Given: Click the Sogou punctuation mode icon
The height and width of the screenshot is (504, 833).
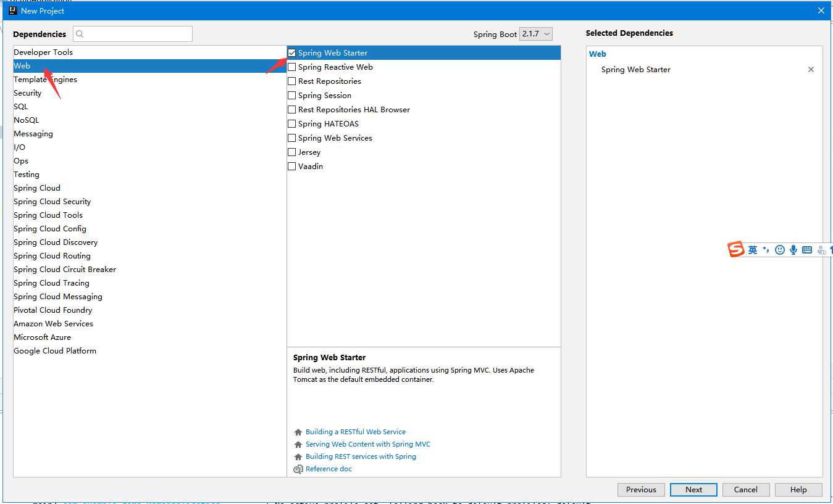Looking at the screenshot, I should [766, 250].
